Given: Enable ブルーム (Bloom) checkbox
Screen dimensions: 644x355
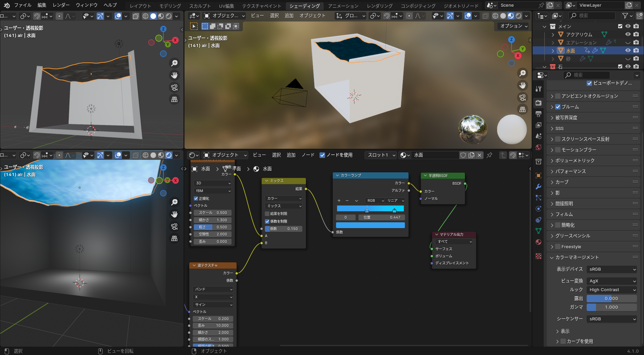Looking at the screenshot, I should (558, 107).
